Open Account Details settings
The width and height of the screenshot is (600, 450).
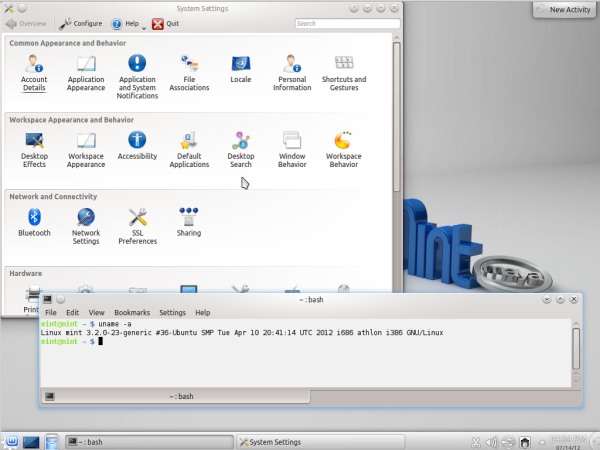tap(34, 71)
